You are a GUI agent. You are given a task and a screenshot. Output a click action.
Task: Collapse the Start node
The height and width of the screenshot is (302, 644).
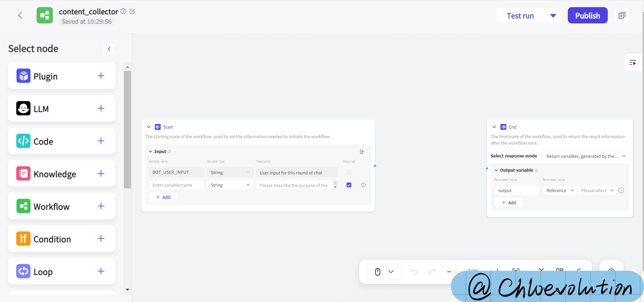click(149, 127)
